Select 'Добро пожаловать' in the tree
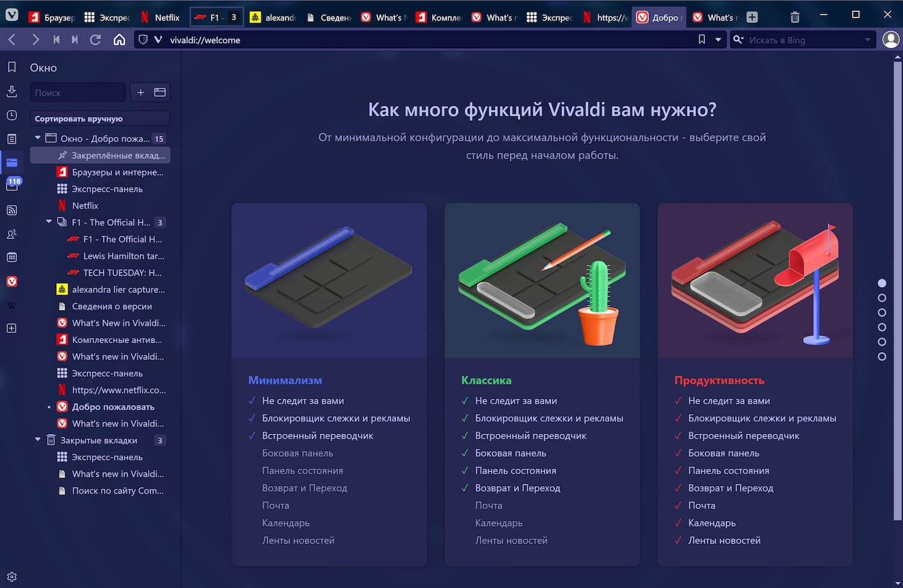The image size is (903, 588). pyautogui.click(x=112, y=407)
